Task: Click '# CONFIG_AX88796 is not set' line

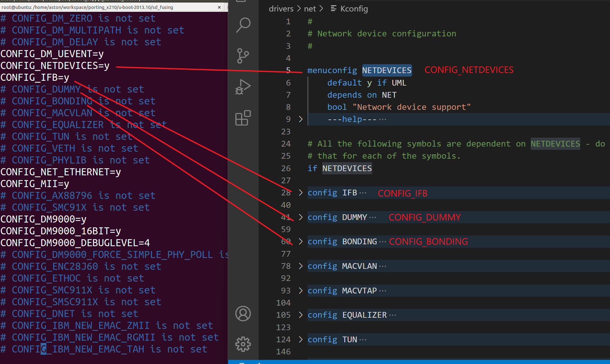Action: pyautogui.click(x=78, y=195)
